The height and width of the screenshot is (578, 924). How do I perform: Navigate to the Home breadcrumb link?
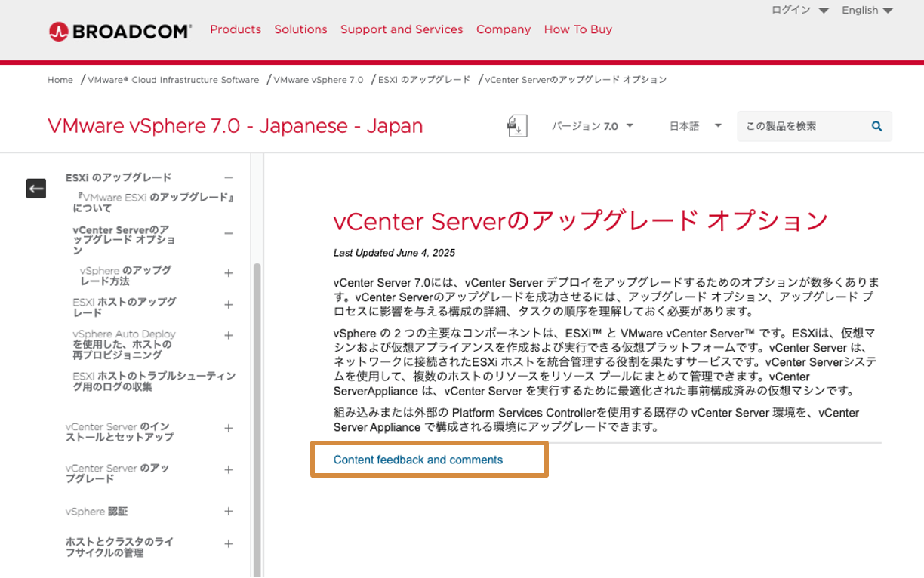click(x=60, y=79)
